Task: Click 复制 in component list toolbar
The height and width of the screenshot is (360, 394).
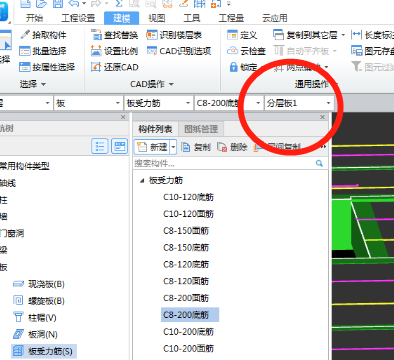Action: (196, 147)
